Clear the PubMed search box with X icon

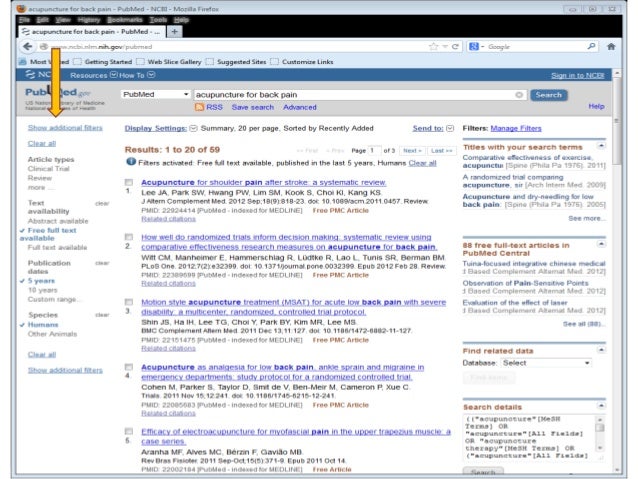(519, 95)
